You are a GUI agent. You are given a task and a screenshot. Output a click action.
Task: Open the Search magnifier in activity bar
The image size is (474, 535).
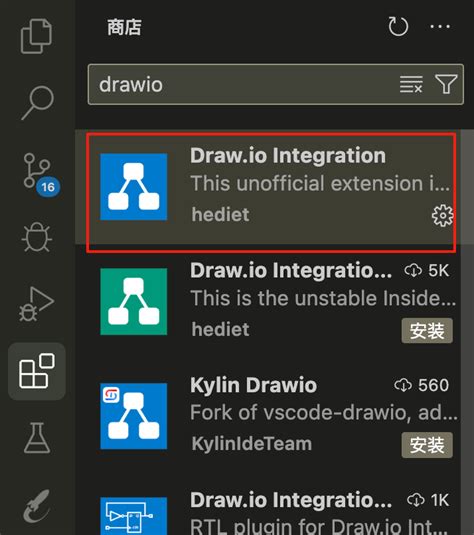pos(38,102)
